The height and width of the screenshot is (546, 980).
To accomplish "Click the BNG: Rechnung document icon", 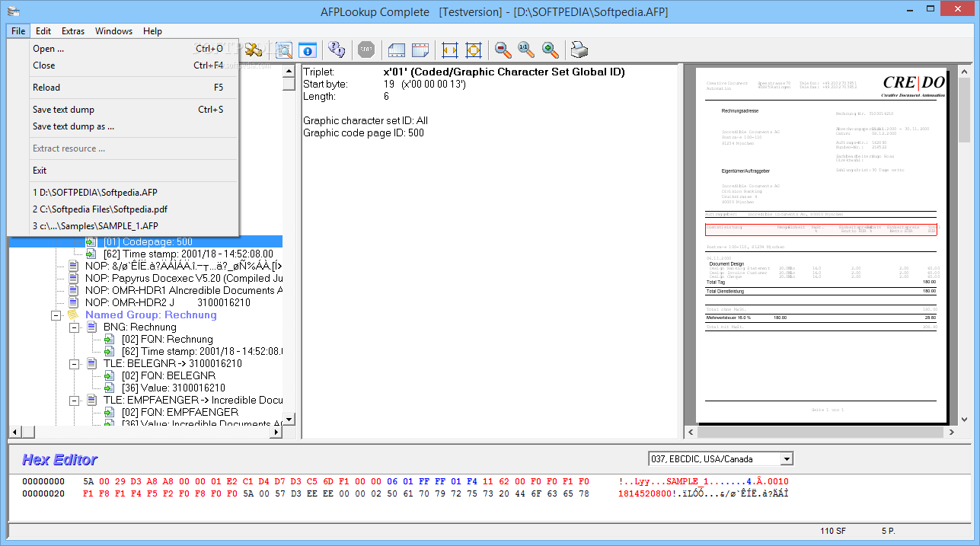I will point(91,327).
